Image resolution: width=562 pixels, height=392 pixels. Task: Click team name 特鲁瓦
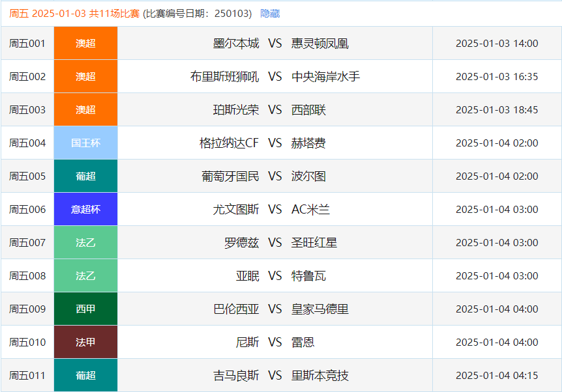click(308, 276)
